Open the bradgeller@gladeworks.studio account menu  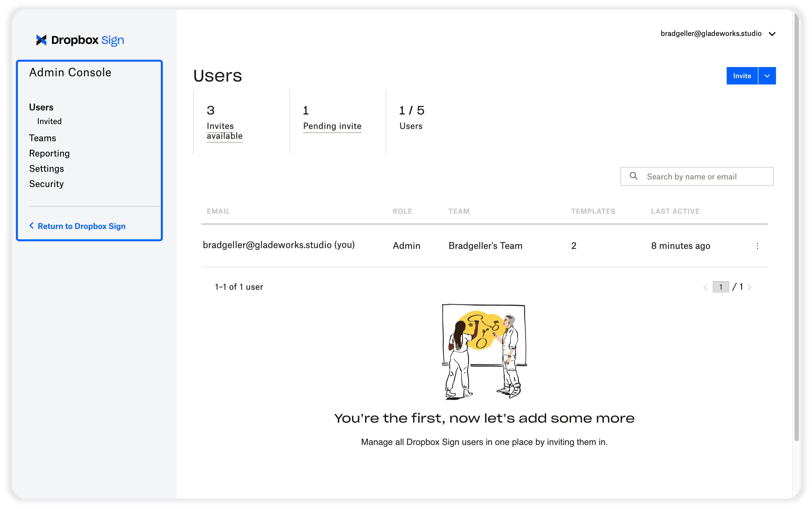point(718,34)
